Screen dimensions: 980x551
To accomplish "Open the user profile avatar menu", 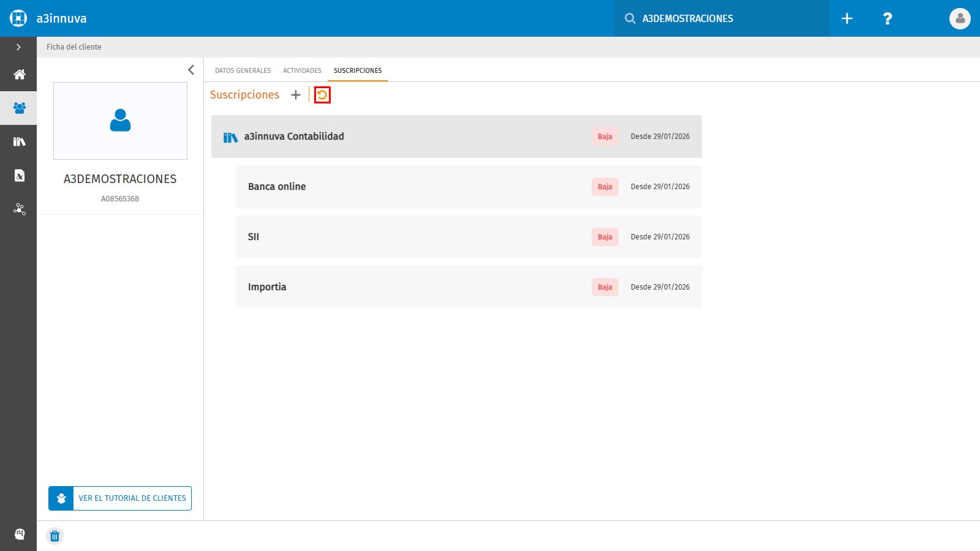I will tap(960, 18).
